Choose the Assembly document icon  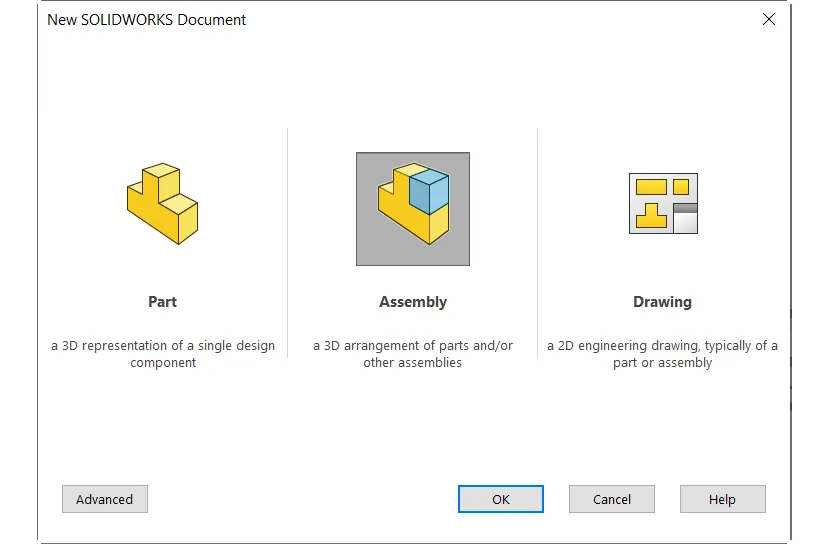412,208
